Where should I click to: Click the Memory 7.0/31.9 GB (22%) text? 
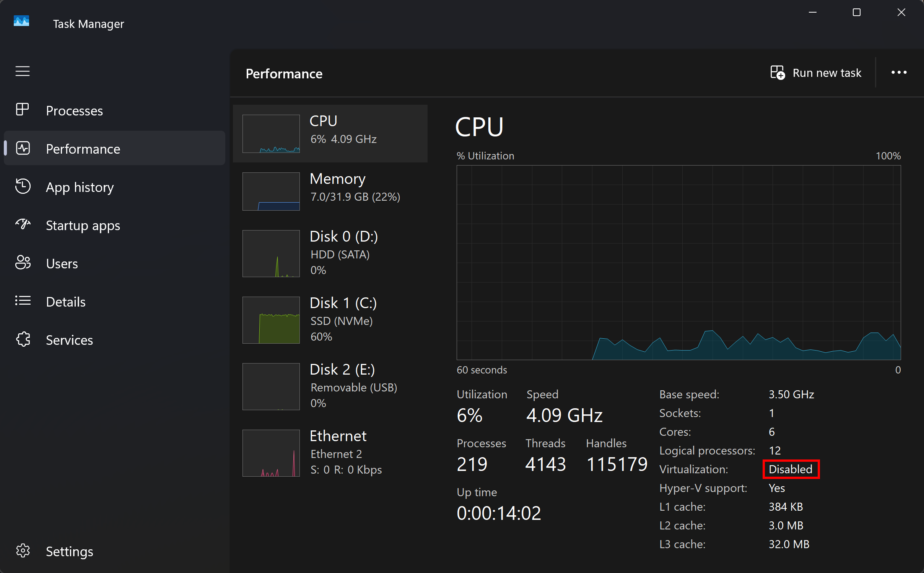click(355, 197)
